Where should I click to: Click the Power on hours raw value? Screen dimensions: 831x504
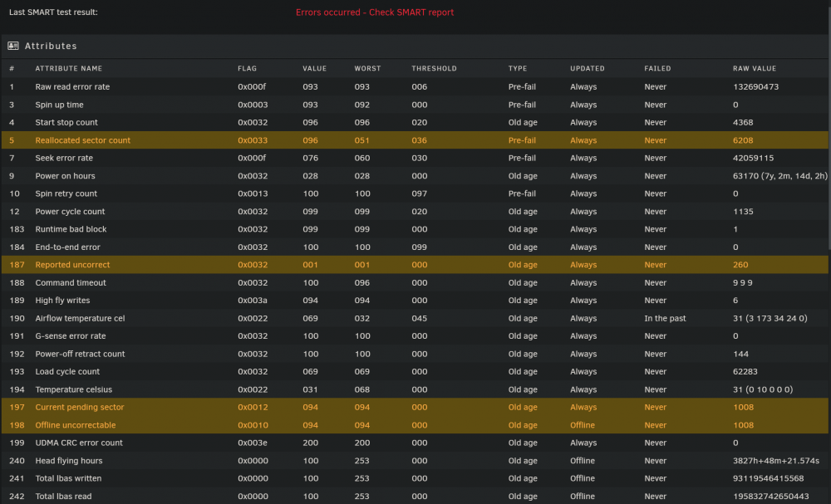(x=779, y=176)
